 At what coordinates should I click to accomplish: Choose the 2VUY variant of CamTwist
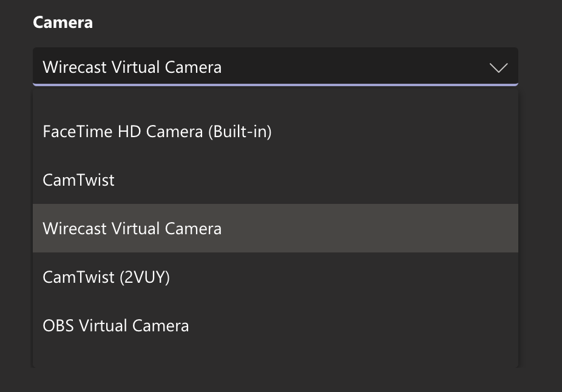(106, 277)
